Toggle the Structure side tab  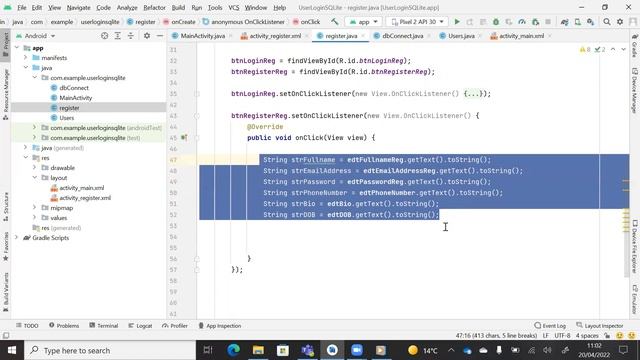tap(5, 207)
